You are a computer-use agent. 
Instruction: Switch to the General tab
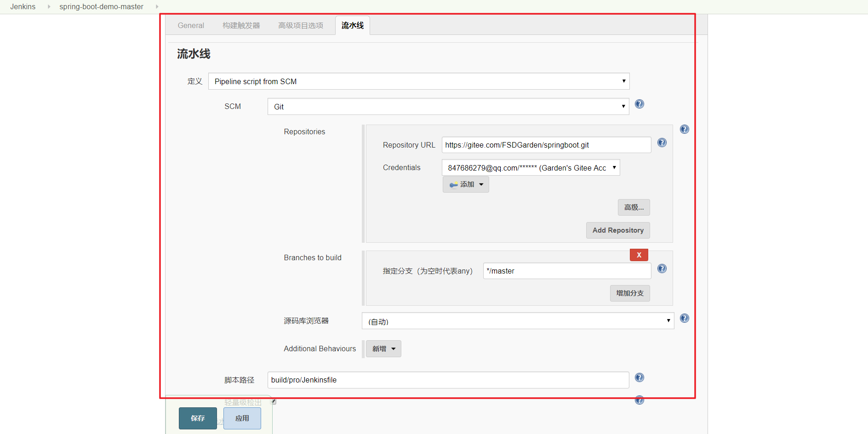tap(191, 25)
